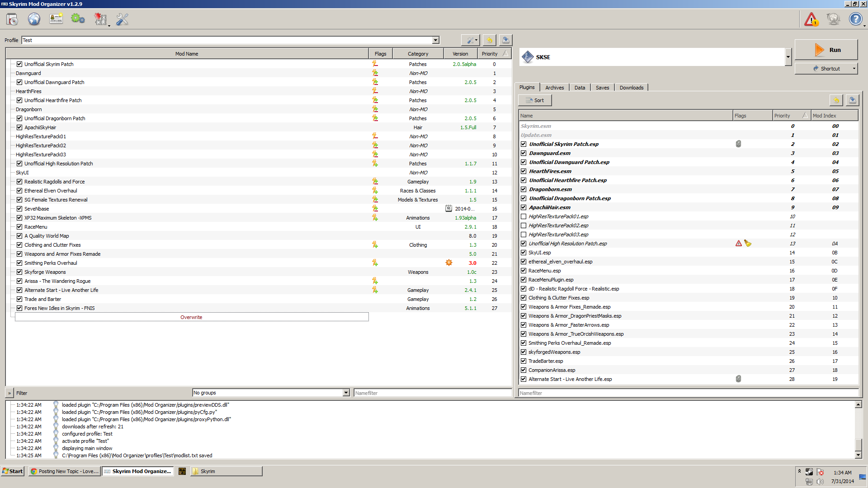The width and height of the screenshot is (868, 488).
Task: Click the mod list tools wrench button
Action: coord(471,40)
